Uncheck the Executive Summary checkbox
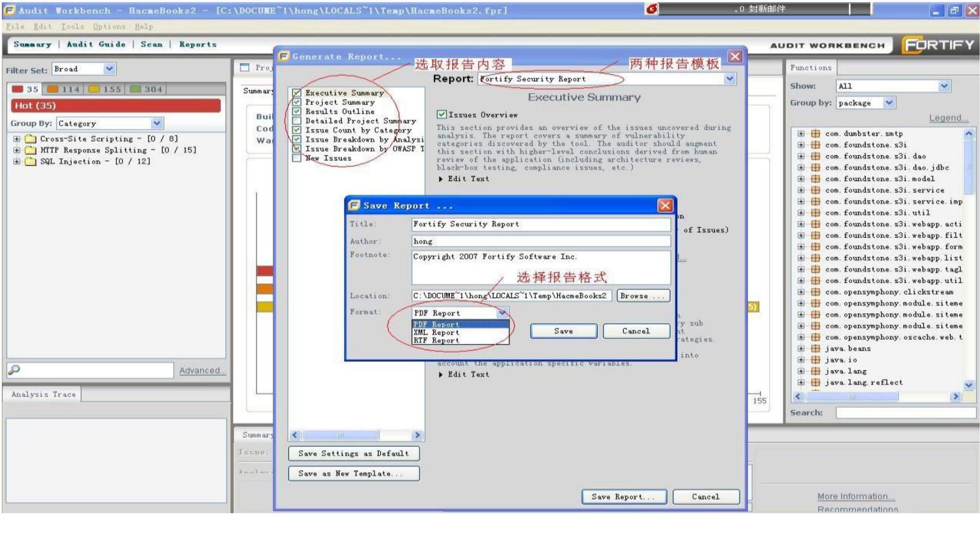The width and height of the screenshot is (980, 551). [x=297, y=93]
